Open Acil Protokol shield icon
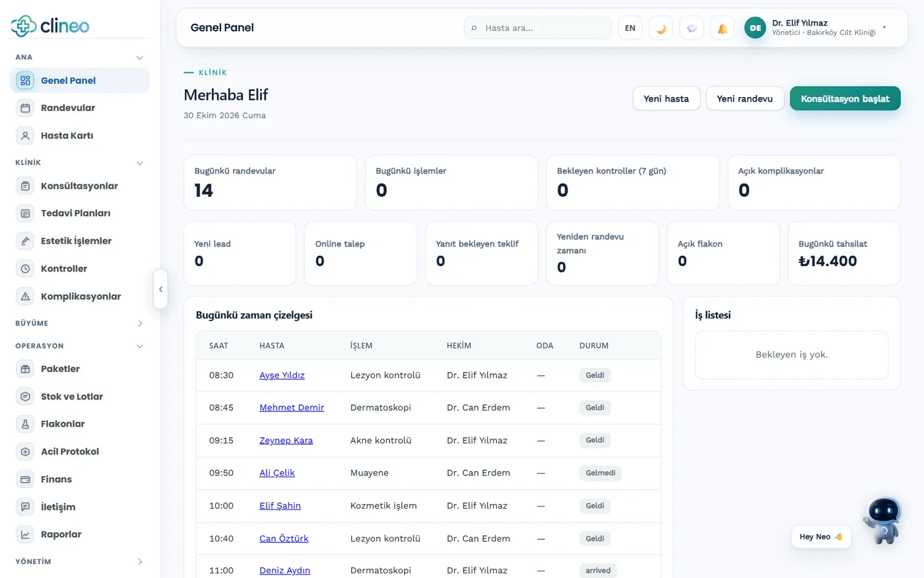The height and width of the screenshot is (578, 924). coord(25,452)
